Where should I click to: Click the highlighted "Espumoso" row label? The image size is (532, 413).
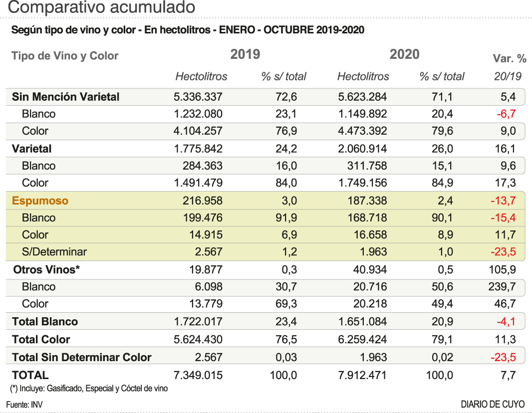point(40,201)
